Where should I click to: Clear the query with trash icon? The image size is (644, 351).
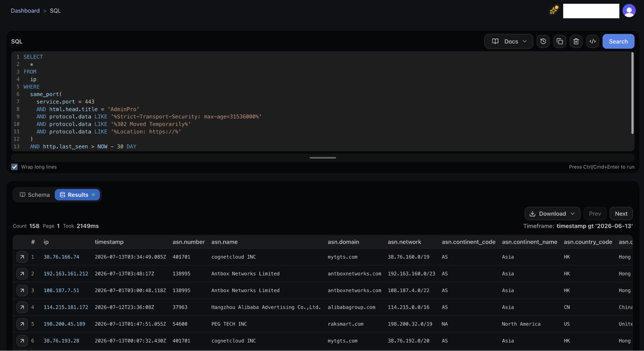[x=576, y=42]
